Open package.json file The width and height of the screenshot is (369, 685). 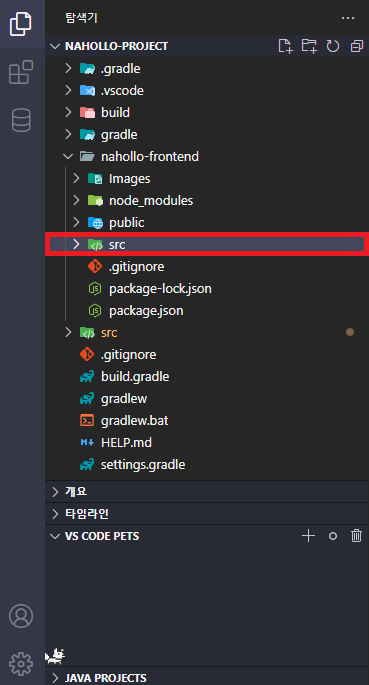[x=146, y=311]
